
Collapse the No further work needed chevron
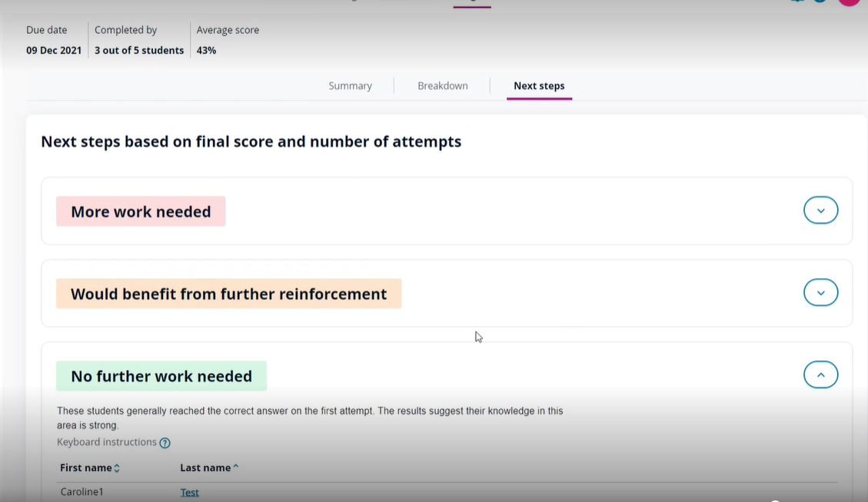(x=820, y=375)
